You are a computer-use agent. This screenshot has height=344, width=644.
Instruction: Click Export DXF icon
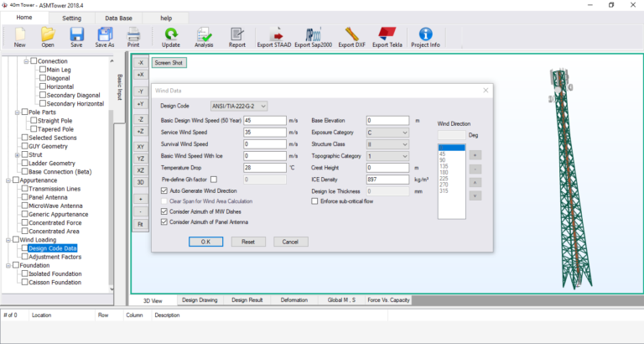coord(351,38)
